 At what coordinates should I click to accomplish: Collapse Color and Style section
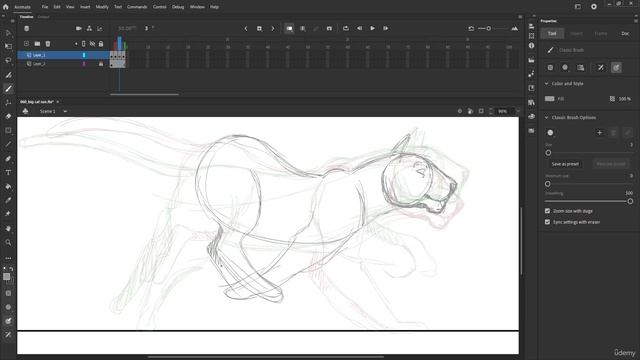547,84
